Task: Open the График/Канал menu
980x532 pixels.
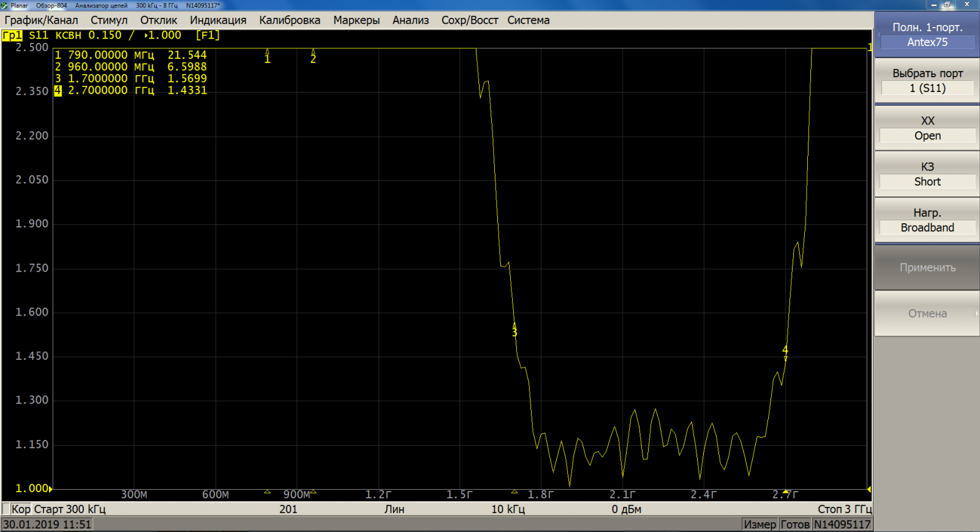Action: [41, 20]
